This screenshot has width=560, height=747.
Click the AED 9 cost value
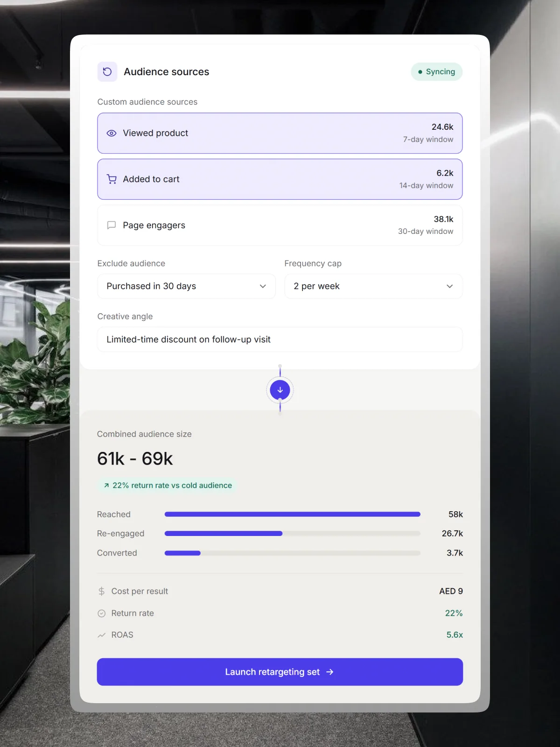[x=451, y=591]
